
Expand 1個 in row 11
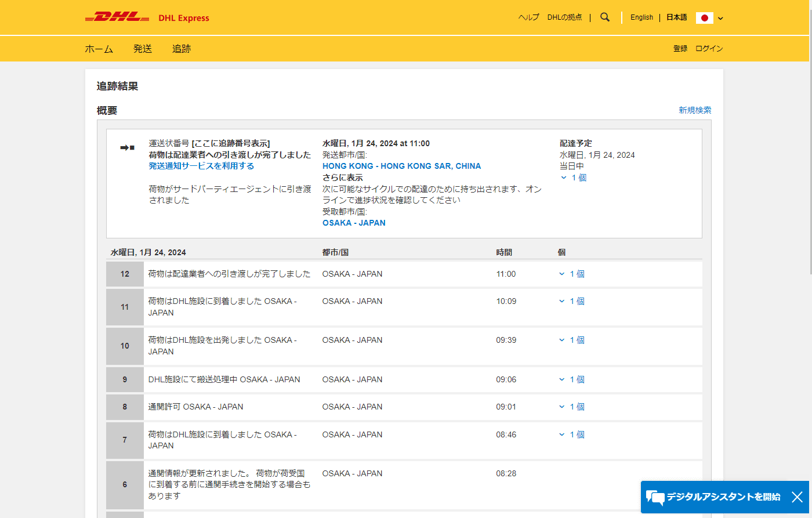point(572,301)
